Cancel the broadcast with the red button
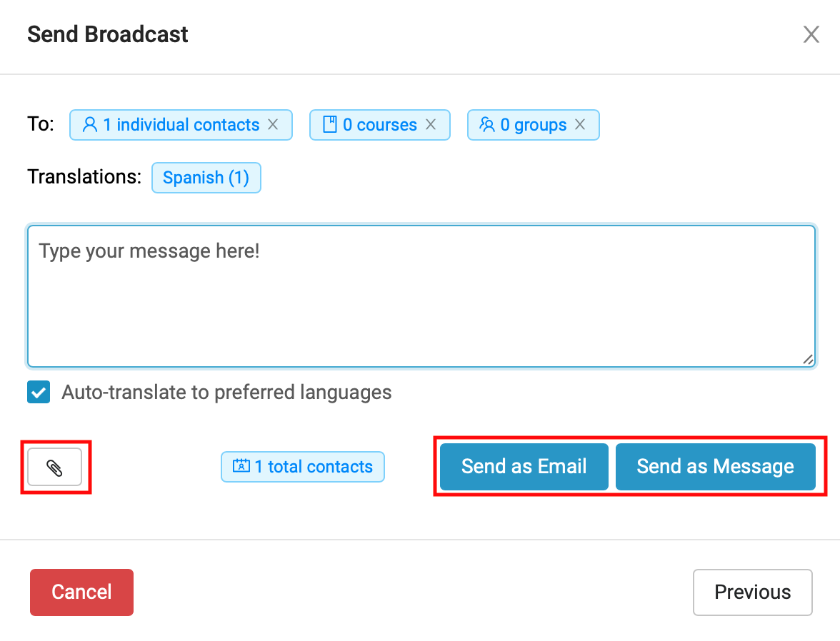The height and width of the screenshot is (641, 840). coord(81,592)
